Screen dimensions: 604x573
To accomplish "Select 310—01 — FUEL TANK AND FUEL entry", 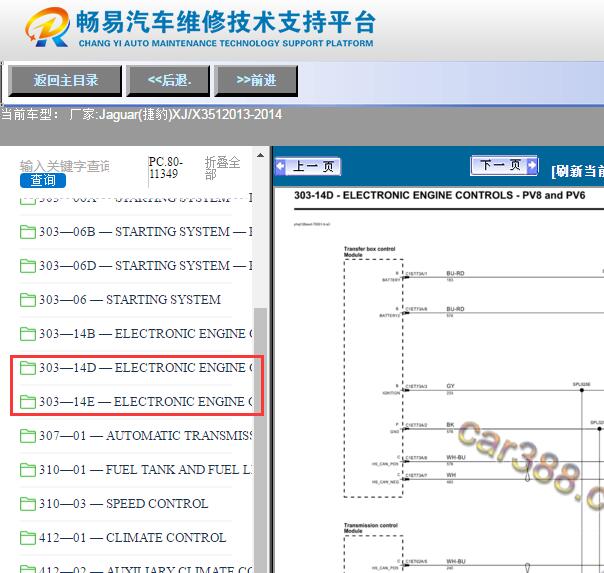I will (x=146, y=470).
